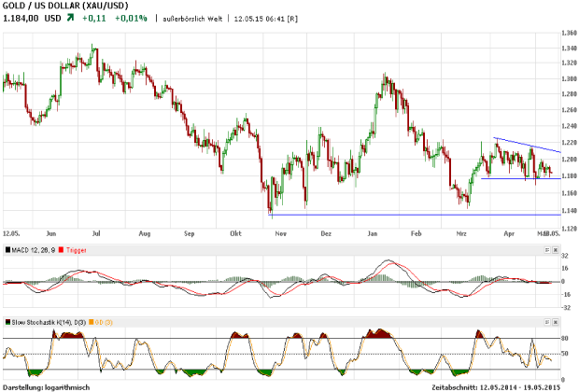The height and width of the screenshot is (392, 579).
Task: Click the black MACD legend square
Action: [7, 250]
